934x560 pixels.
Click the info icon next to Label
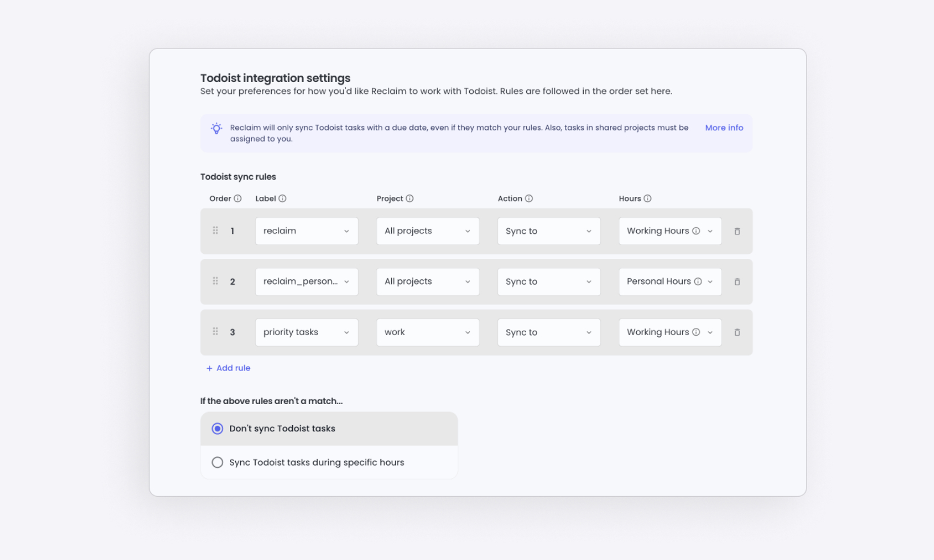[x=282, y=199]
